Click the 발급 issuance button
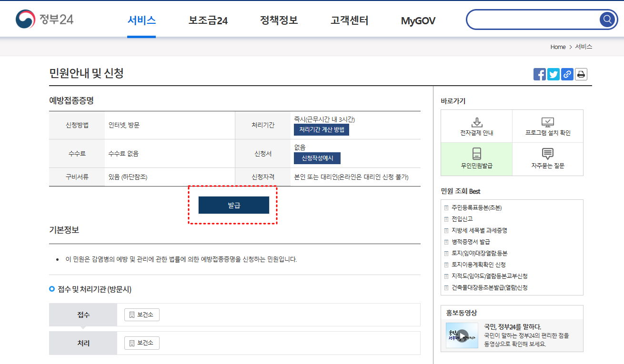624x364 pixels. tap(233, 205)
